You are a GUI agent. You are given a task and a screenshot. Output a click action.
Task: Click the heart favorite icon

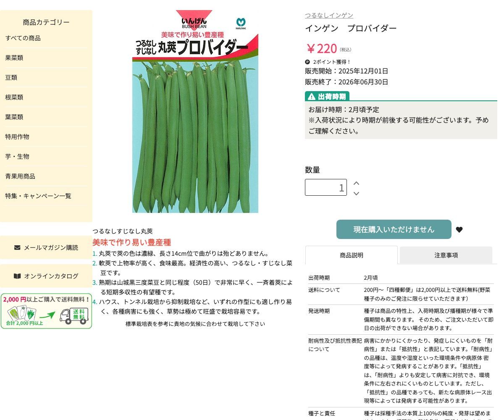(x=459, y=230)
